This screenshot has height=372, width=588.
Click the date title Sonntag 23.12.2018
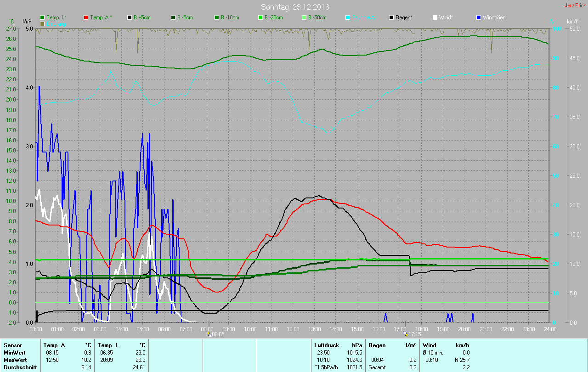tap(295, 7)
